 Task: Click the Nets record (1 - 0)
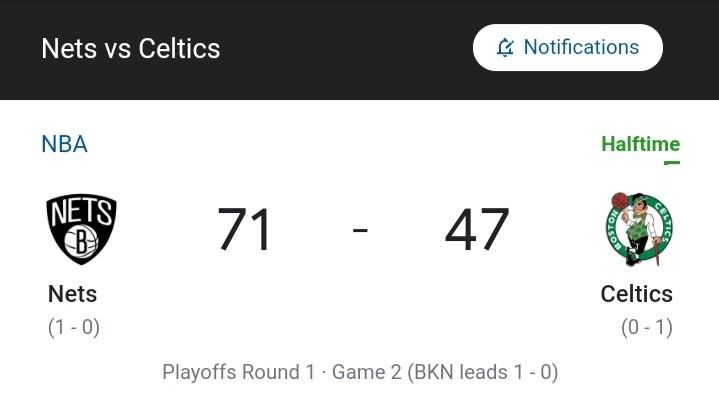click(74, 327)
